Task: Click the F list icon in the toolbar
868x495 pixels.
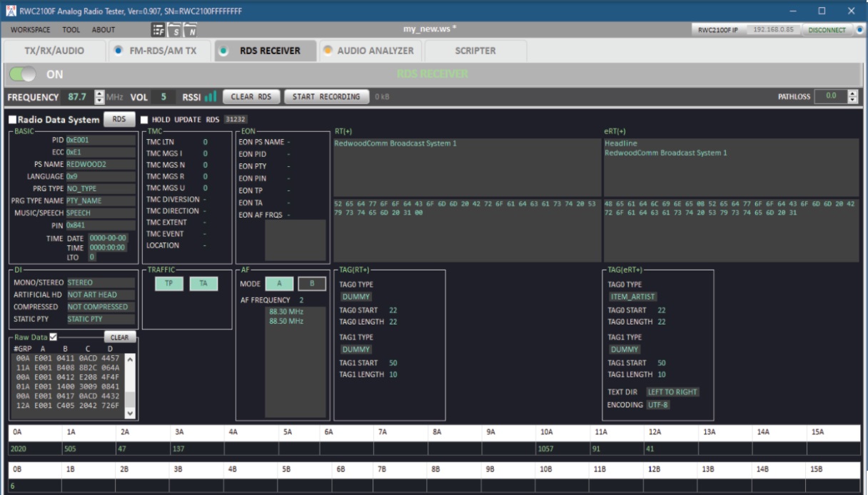Action: tap(158, 30)
